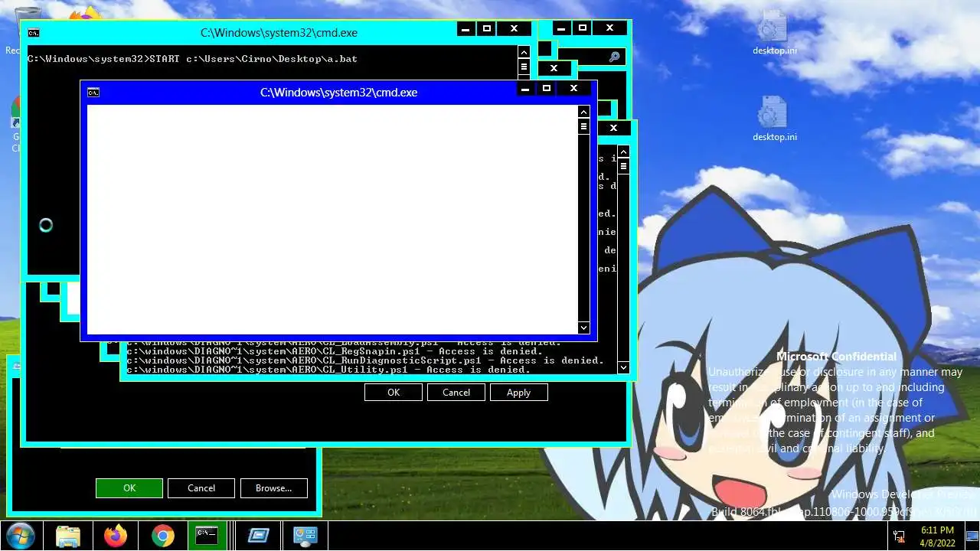This screenshot has width=980, height=551.
Task: Click scrollbar thumb of the START a.bat window
Action: point(524,67)
